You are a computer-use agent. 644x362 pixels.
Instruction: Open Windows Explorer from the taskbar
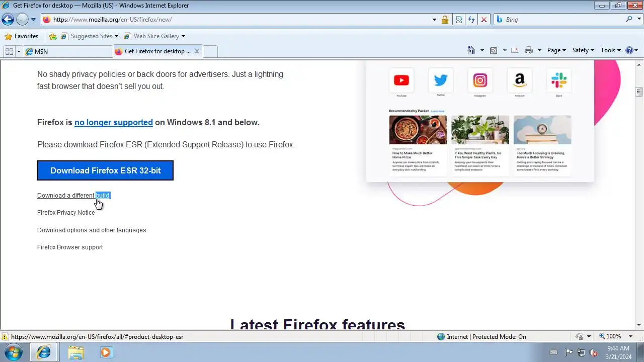[76, 352]
